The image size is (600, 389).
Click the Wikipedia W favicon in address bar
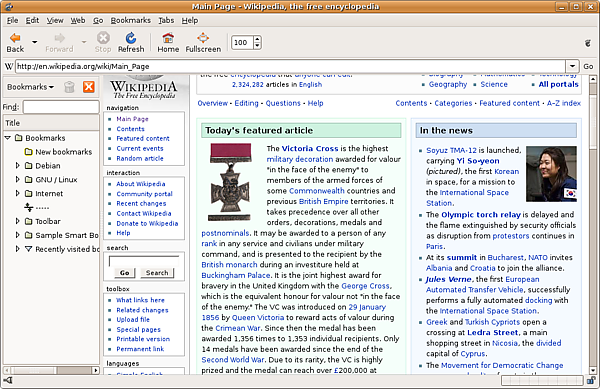click(8, 67)
